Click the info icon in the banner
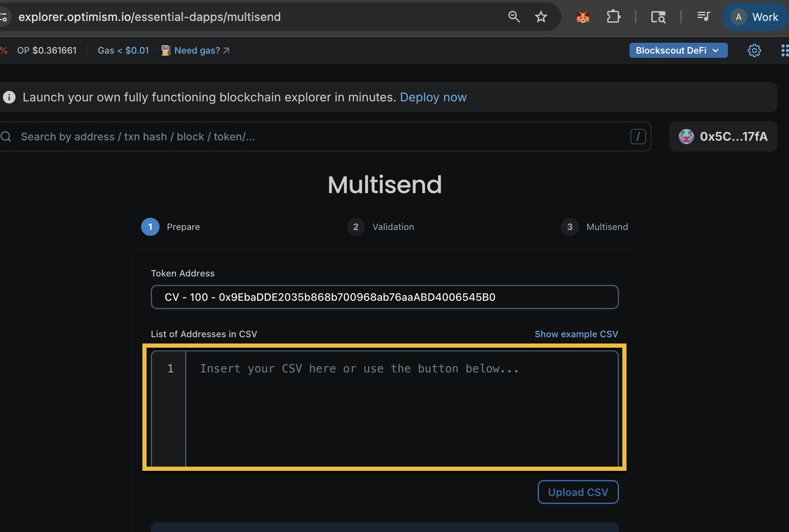Viewport: 789px width, 532px height. tap(10, 97)
